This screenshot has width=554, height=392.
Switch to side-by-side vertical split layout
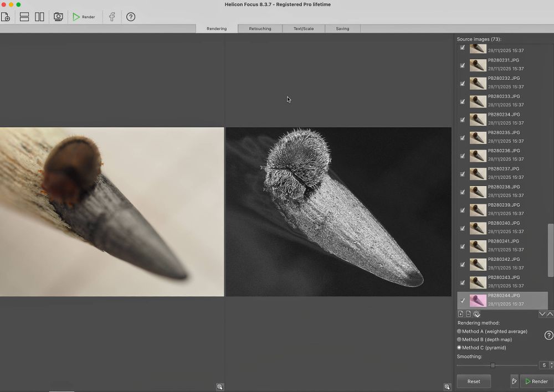[x=39, y=17]
